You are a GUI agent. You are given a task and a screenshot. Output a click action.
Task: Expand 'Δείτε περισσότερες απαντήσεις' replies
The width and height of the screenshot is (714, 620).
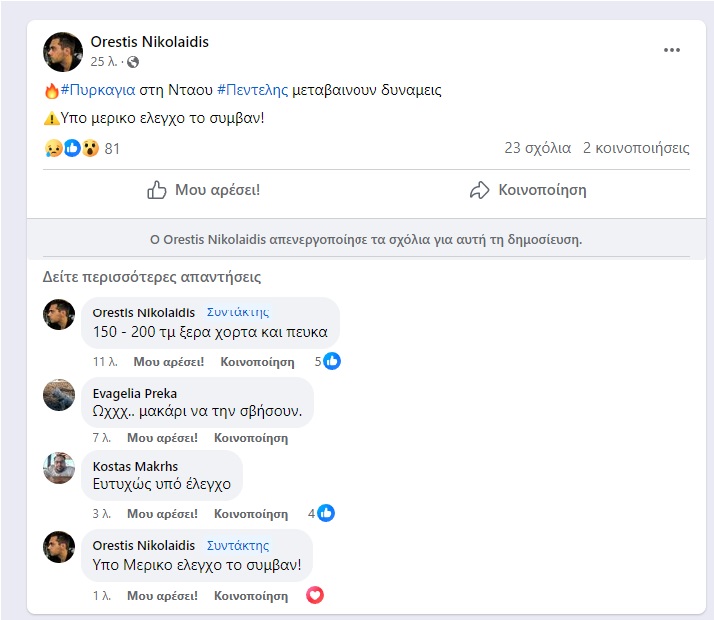(152, 277)
